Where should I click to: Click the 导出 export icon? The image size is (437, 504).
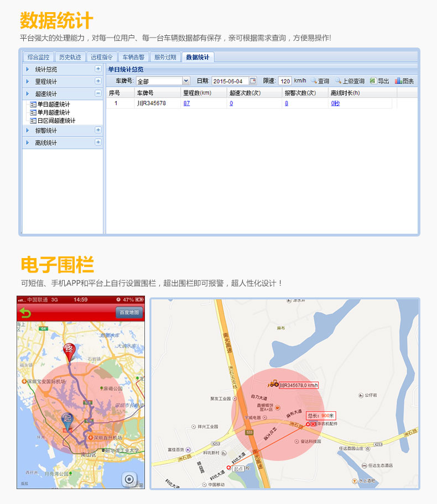(x=373, y=81)
